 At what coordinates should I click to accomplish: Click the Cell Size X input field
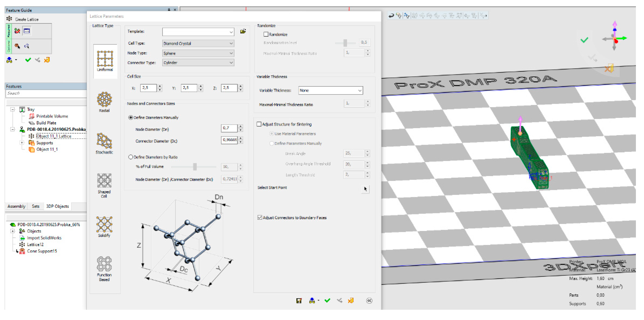click(148, 88)
